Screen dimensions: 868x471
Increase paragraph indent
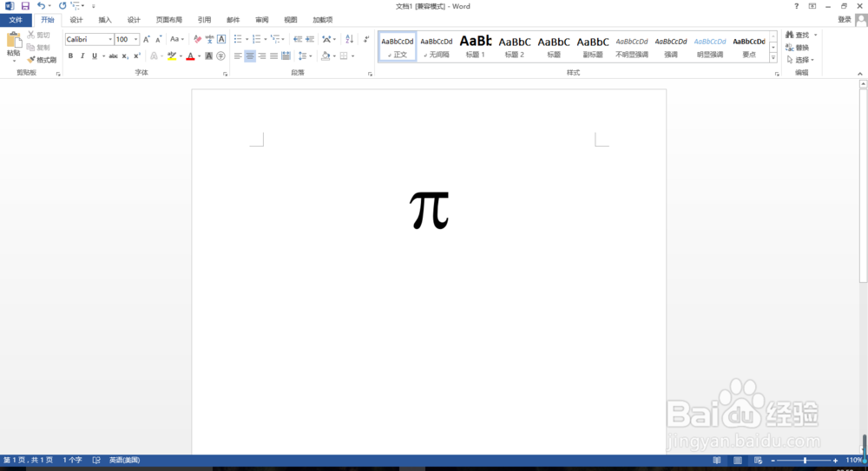310,39
